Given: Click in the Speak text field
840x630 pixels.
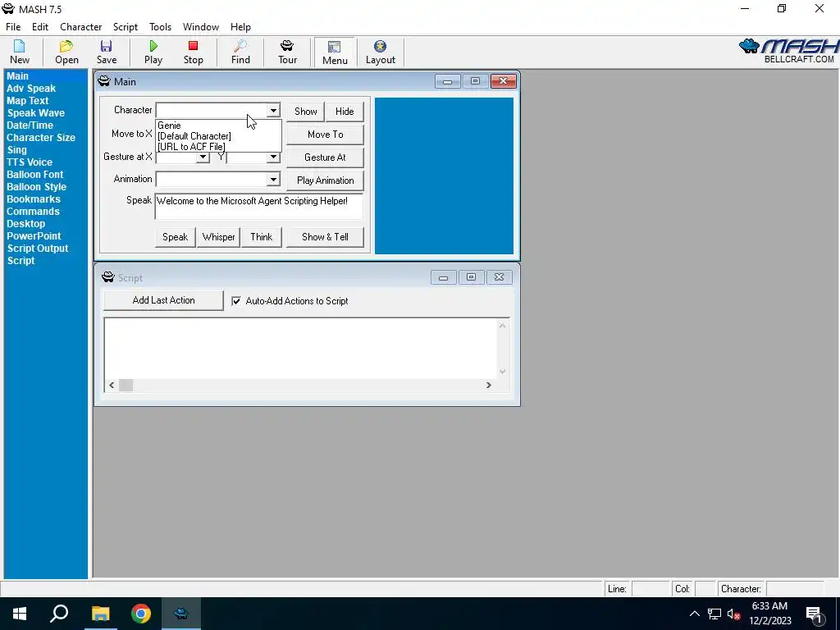Looking at the screenshot, I should 258,206.
